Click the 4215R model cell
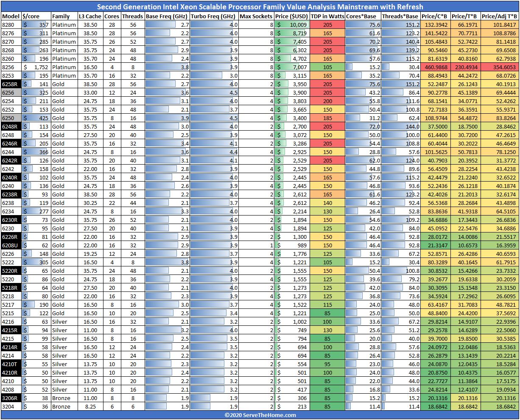The height and width of the screenshot is (420, 520). tap(11, 330)
